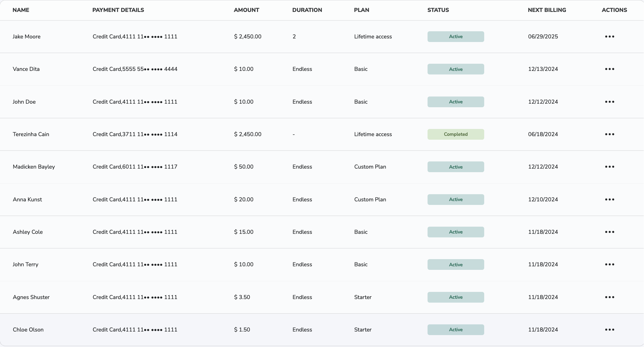Open the actions menu for Jake Moore
Screen dimensions: 644x347
(x=609, y=36)
